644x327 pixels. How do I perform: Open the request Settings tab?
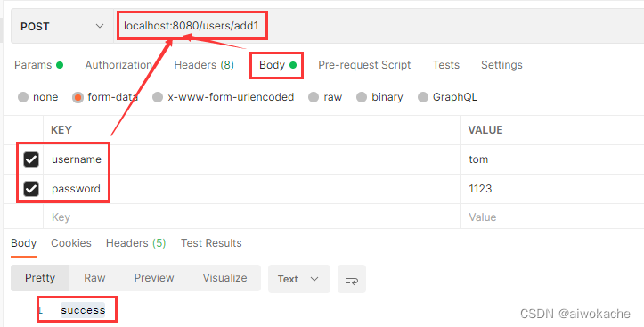[x=501, y=65]
